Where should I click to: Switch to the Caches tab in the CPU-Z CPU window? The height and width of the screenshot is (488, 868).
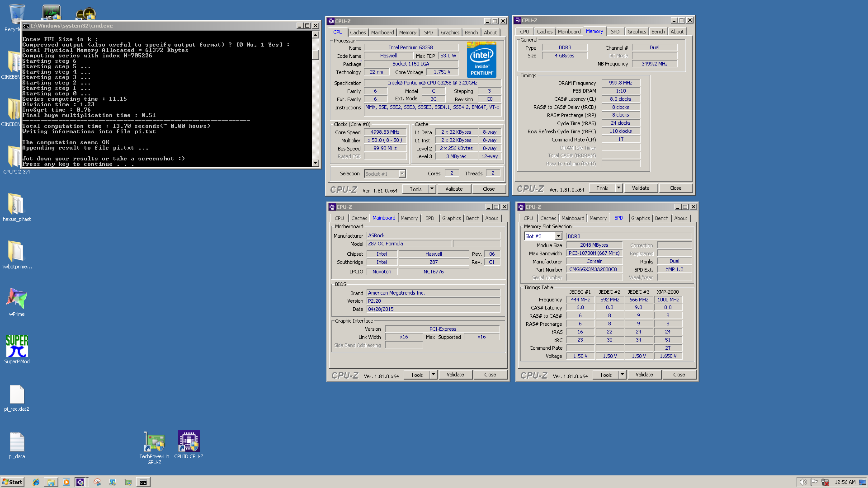click(x=358, y=33)
